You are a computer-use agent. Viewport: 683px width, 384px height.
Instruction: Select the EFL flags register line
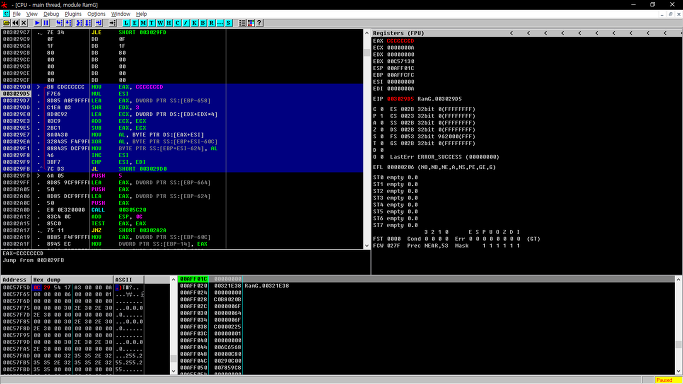point(434,167)
